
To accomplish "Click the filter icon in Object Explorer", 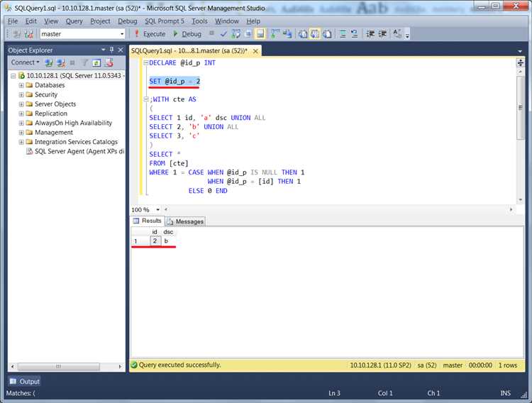I will (x=84, y=62).
